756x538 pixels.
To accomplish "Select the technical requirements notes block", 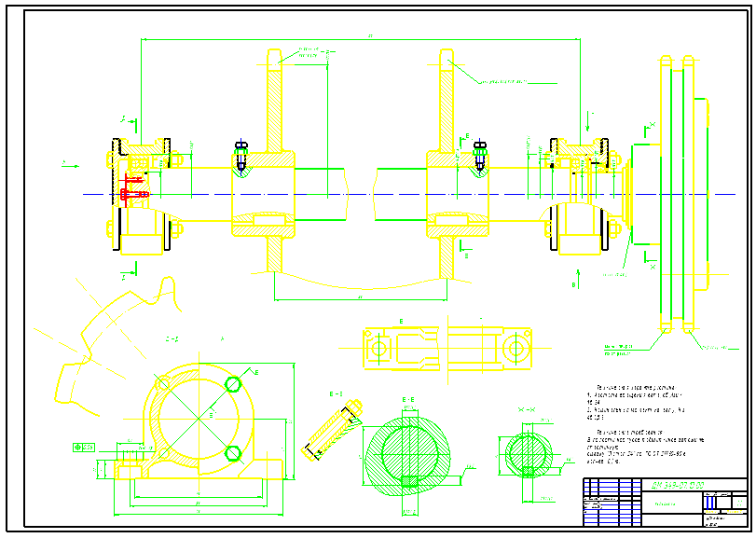I will 645,424.
